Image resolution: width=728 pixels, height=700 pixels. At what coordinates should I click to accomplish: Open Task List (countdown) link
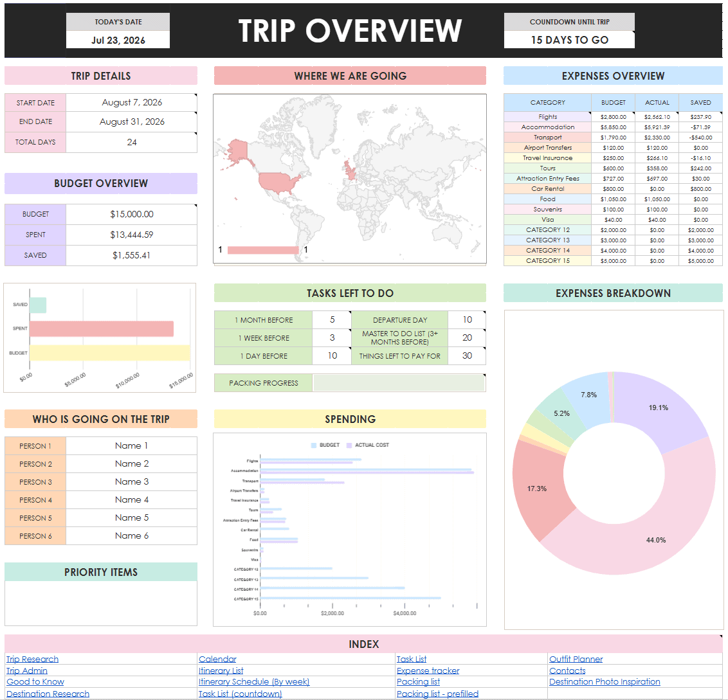click(x=240, y=694)
